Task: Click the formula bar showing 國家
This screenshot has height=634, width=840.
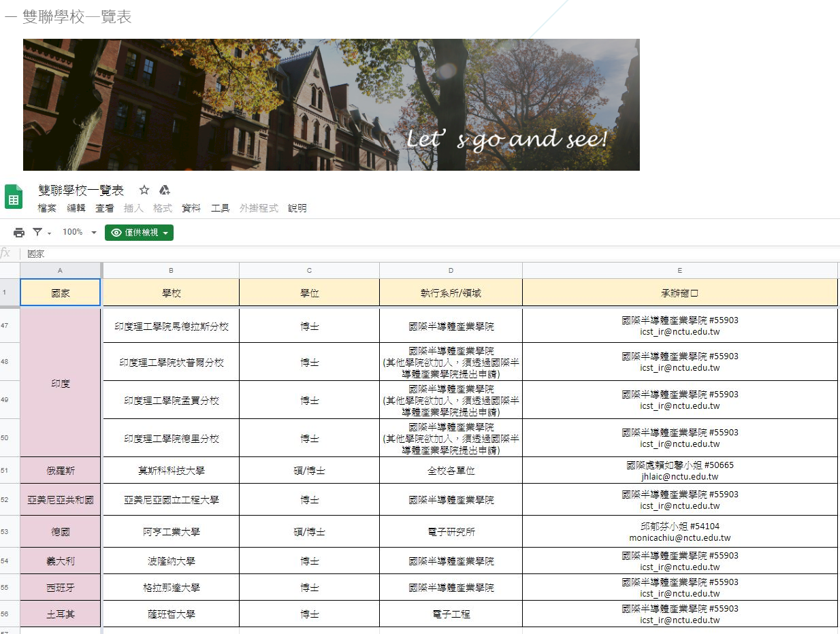Action: [429, 254]
